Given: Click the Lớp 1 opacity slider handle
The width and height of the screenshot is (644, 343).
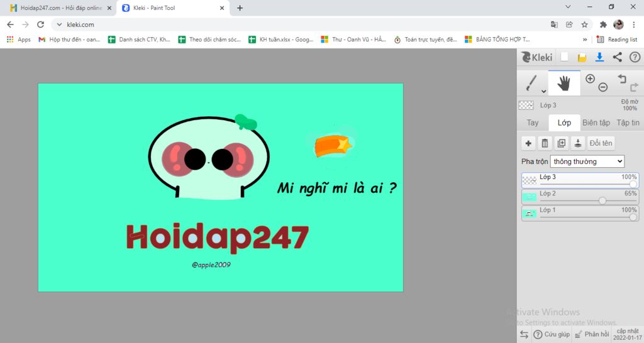Looking at the screenshot, I should [x=633, y=217].
